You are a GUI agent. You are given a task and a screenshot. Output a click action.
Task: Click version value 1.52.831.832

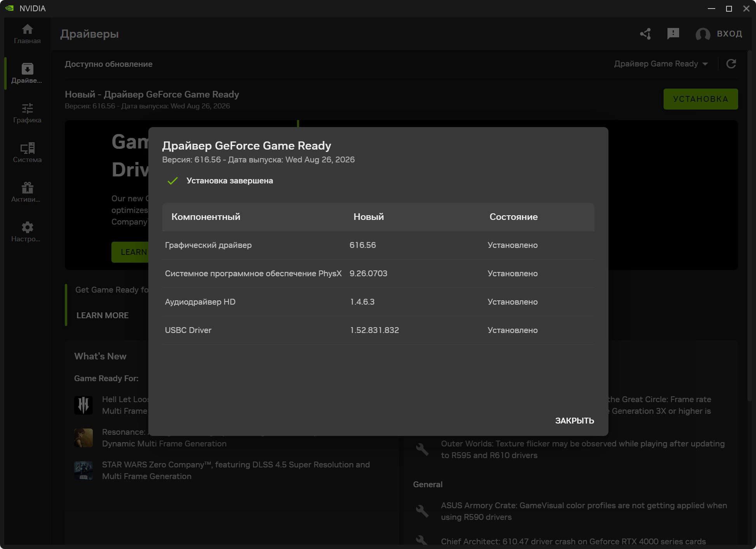coord(374,330)
